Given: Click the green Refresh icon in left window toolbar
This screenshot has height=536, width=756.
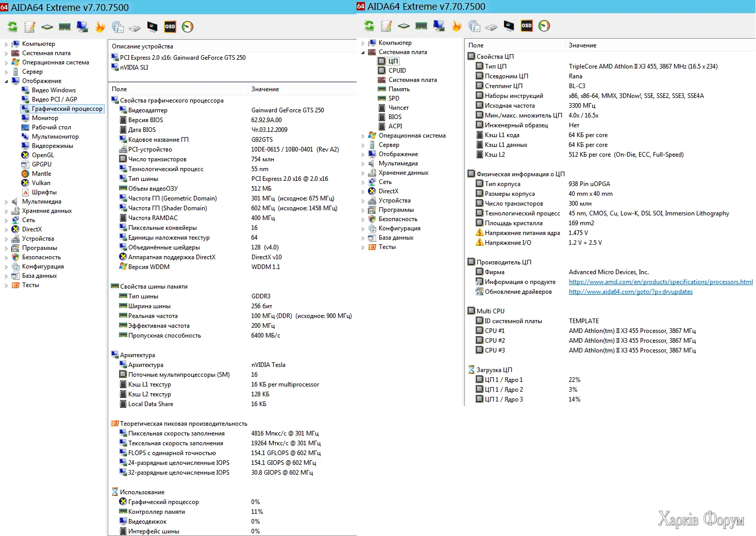Looking at the screenshot, I should pos(12,27).
